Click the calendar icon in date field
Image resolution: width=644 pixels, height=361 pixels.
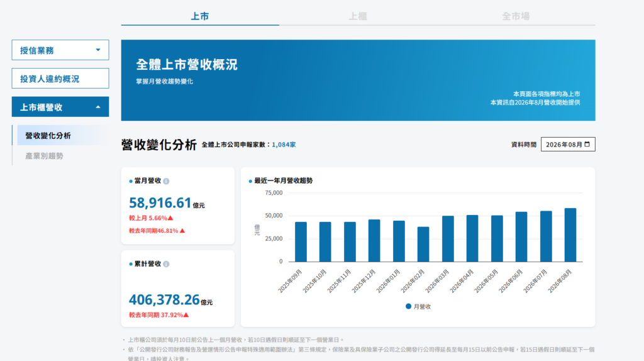click(x=587, y=144)
